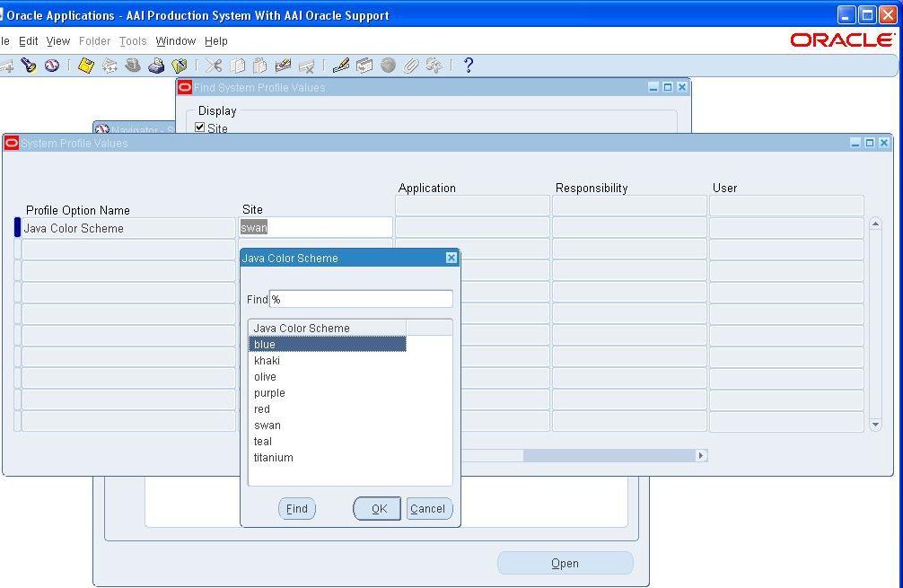Open the Window menu
Viewport: 903px width, 588px height.
click(x=175, y=40)
